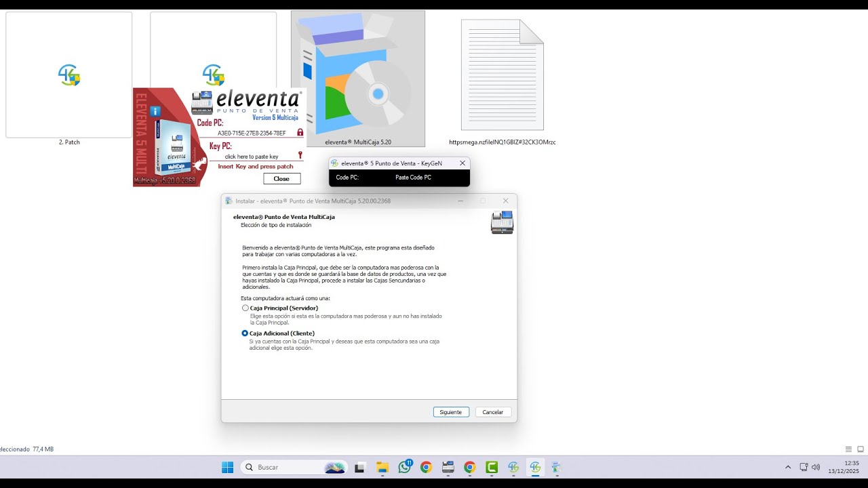Open the Chrome icon beside WhatsApp
The width and height of the screenshot is (868, 488).
pos(426,467)
